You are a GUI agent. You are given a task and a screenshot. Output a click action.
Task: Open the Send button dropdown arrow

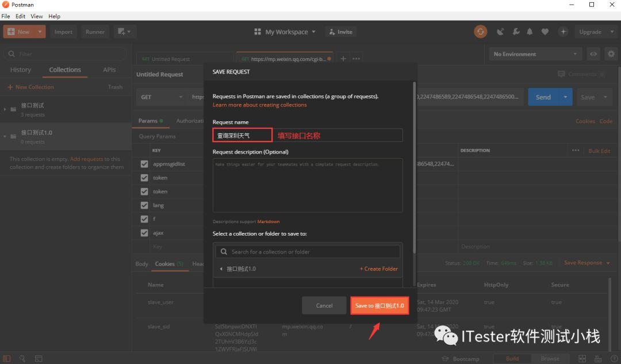[x=565, y=97]
